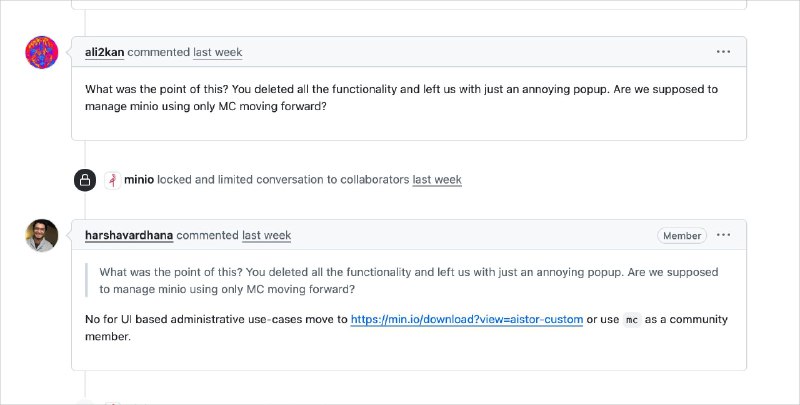
Task: Click the timestamp of the locked event
Action: (x=437, y=180)
